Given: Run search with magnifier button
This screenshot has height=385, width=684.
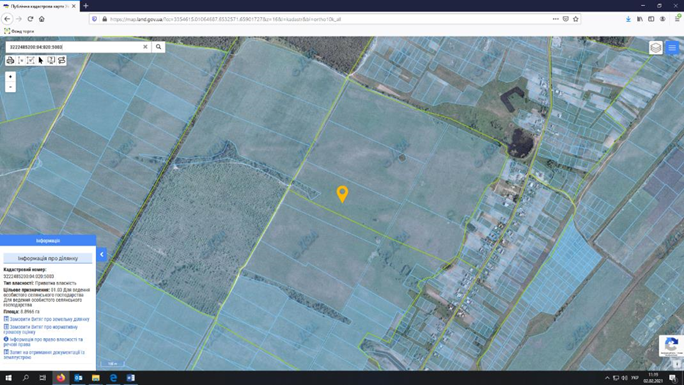Looking at the screenshot, I should coord(158,47).
